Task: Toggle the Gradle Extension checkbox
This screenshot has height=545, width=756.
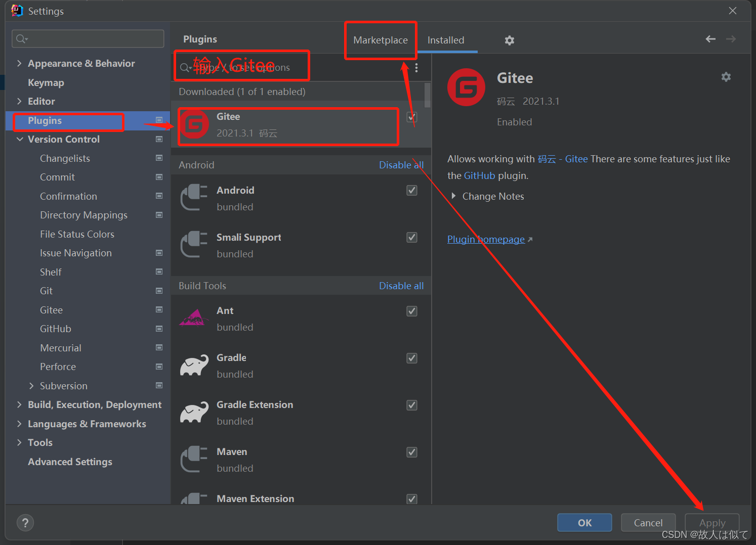Action: [412, 405]
